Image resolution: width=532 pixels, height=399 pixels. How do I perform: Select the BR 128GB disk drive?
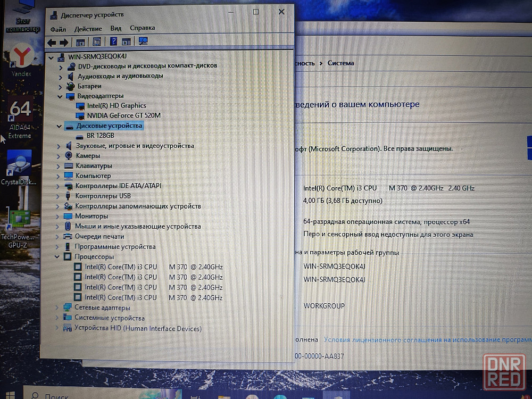[x=100, y=136]
